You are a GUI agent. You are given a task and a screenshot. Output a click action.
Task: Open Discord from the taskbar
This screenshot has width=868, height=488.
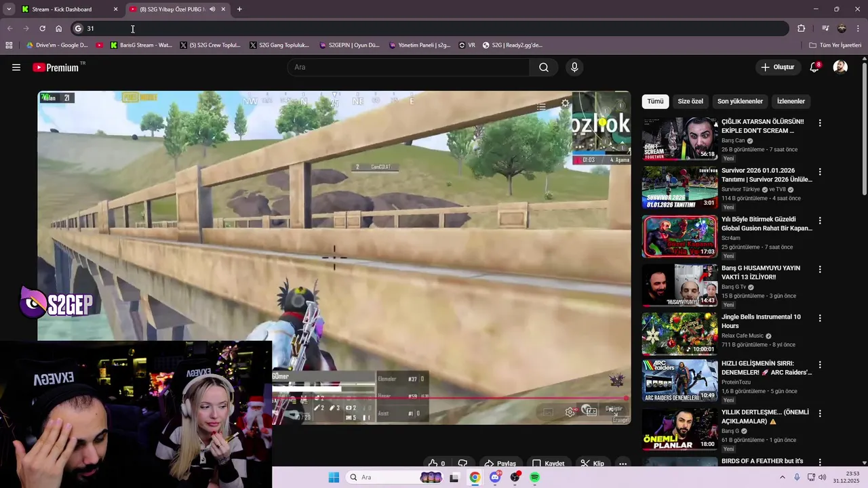click(x=495, y=477)
